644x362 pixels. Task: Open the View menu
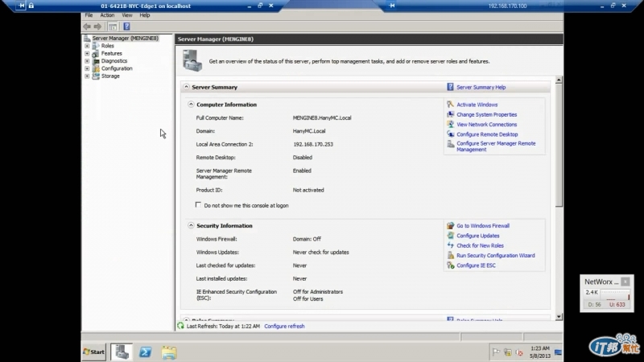pos(127,15)
